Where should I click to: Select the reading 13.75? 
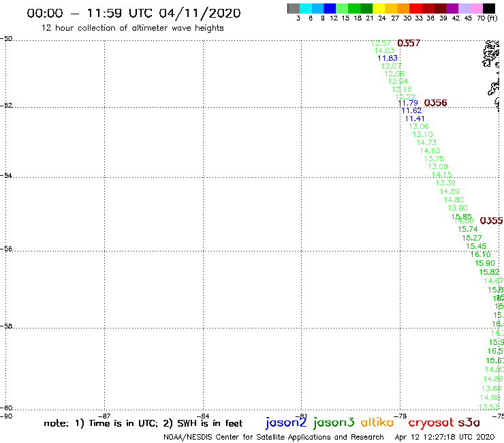click(434, 159)
